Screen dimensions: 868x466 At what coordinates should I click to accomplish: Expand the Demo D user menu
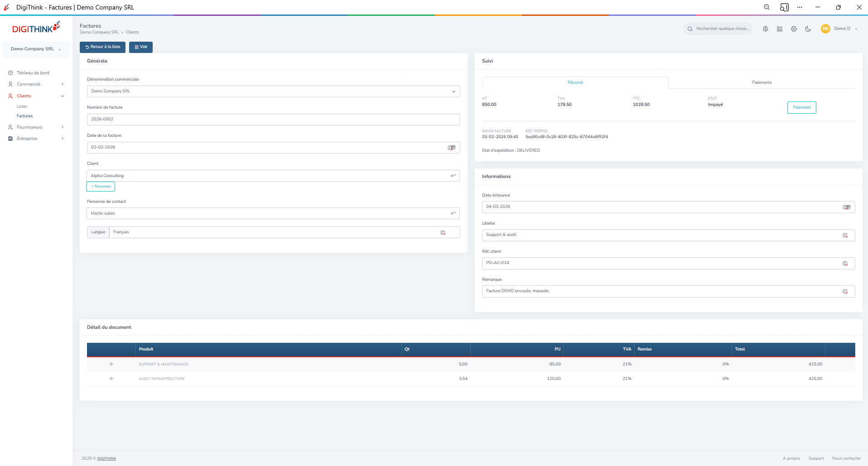pyautogui.click(x=840, y=29)
